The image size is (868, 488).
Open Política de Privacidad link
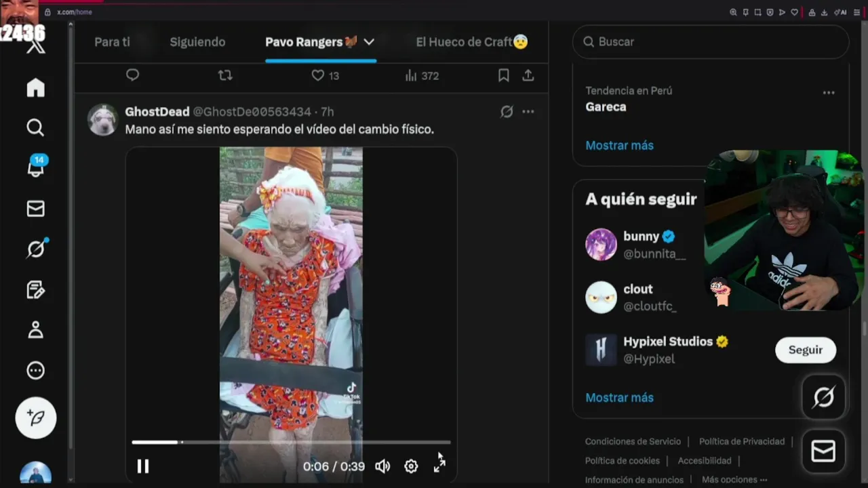[x=742, y=441]
